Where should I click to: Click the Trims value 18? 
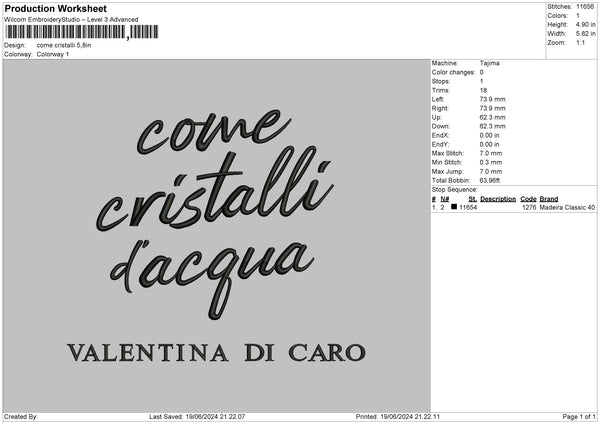[483, 90]
